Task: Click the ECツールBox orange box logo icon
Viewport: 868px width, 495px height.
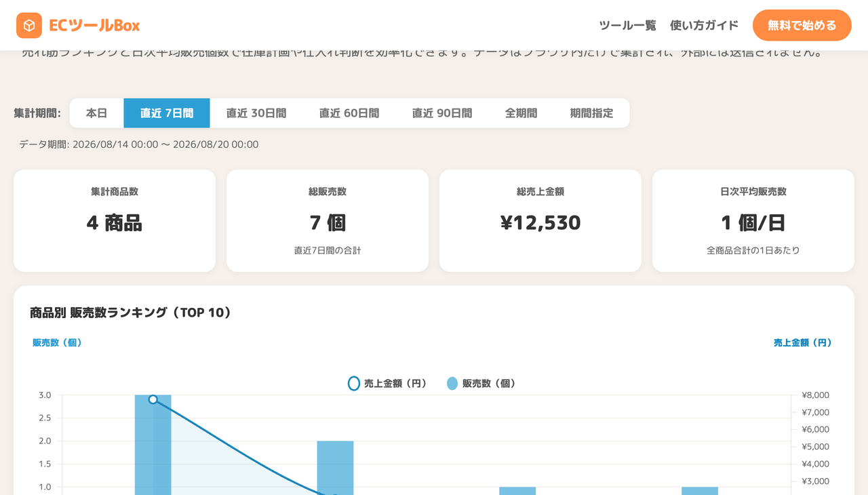Action: pyautogui.click(x=29, y=26)
